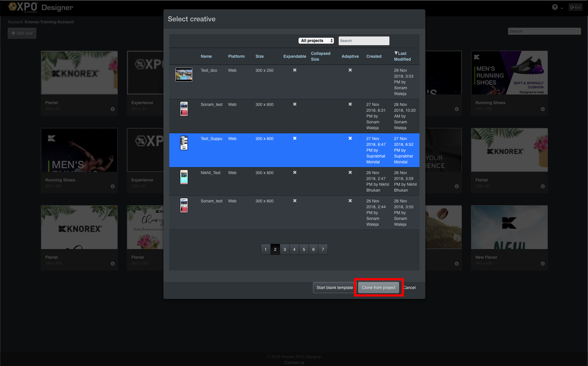Click Expandable X mark in Test_dco row
Image resolution: width=588 pixels, height=366 pixels.
pyautogui.click(x=295, y=70)
